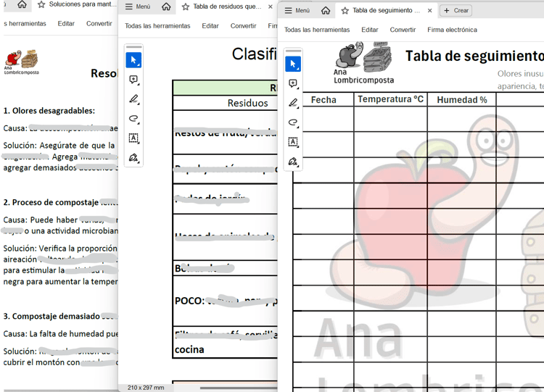The image size is (544, 392).
Task: Open Editar in the residuos window
Action: tap(210, 26)
